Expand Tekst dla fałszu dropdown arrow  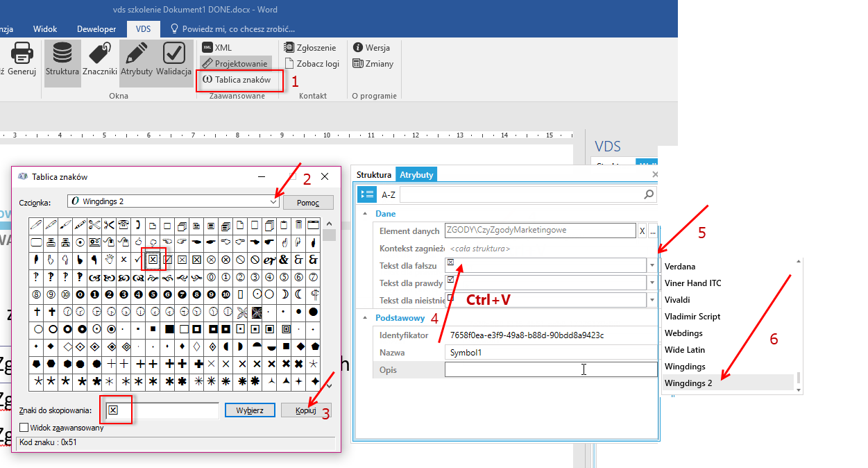click(x=652, y=265)
